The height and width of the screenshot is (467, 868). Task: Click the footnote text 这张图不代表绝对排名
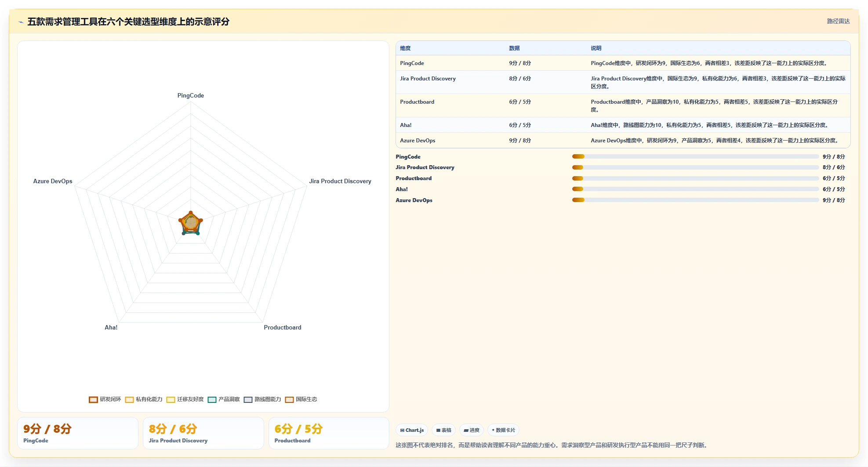(552, 445)
